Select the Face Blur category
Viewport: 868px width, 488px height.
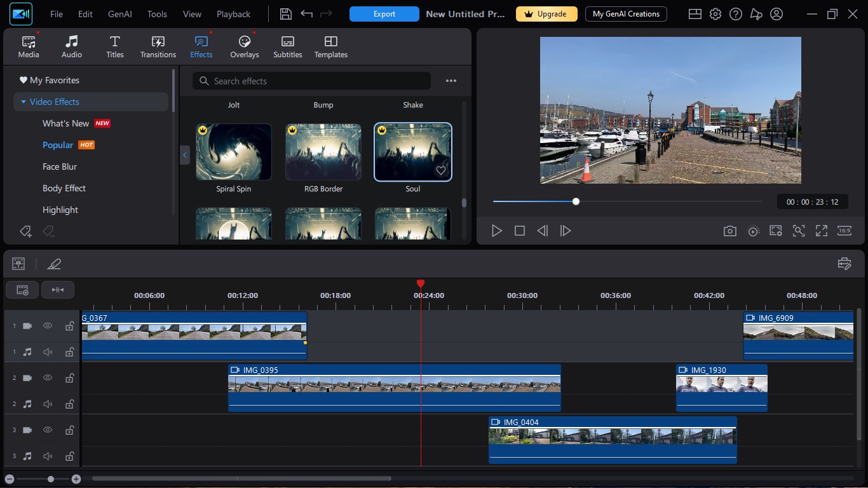[x=60, y=166]
